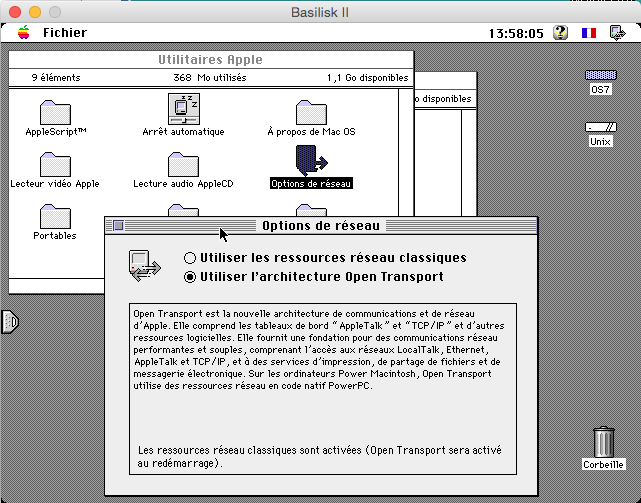641x503 pixels.
Task: Click the classic resources activation status message
Action: click(319, 456)
